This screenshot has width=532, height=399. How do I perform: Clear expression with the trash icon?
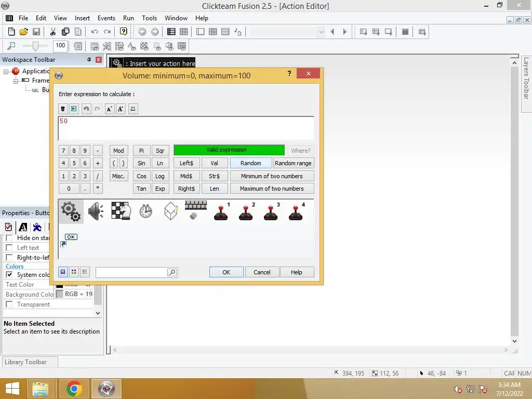[x=63, y=109]
